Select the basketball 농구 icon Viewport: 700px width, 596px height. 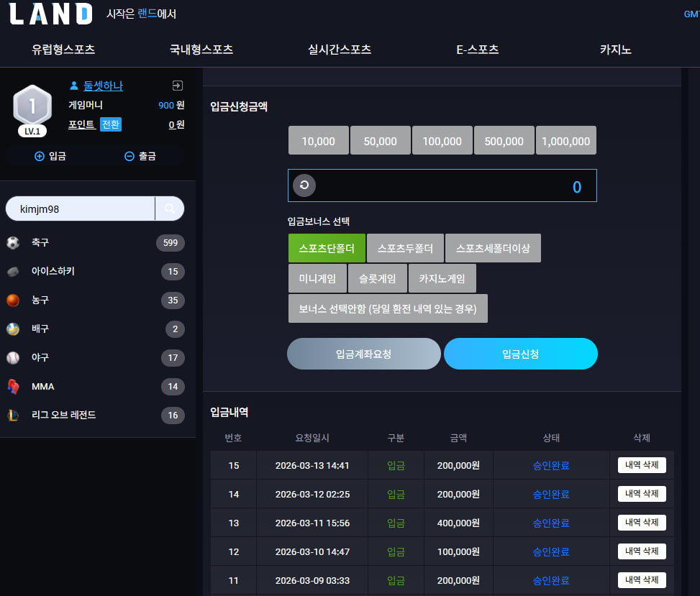[x=13, y=301]
